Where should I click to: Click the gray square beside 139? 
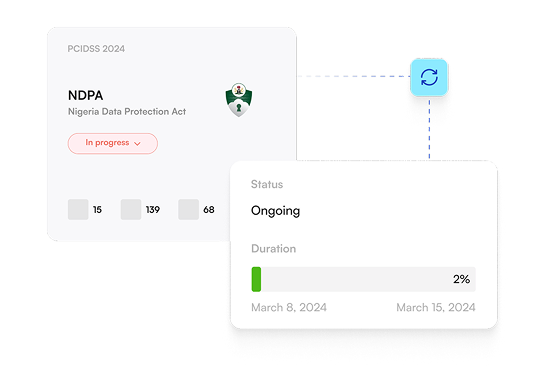click(x=131, y=209)
